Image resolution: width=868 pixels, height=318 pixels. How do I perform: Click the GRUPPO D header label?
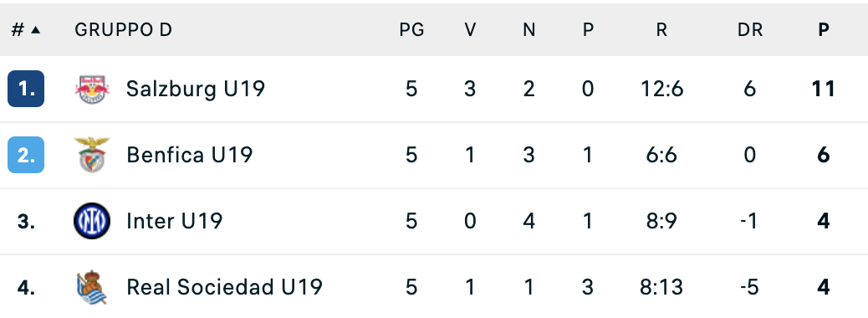(124, 30)
